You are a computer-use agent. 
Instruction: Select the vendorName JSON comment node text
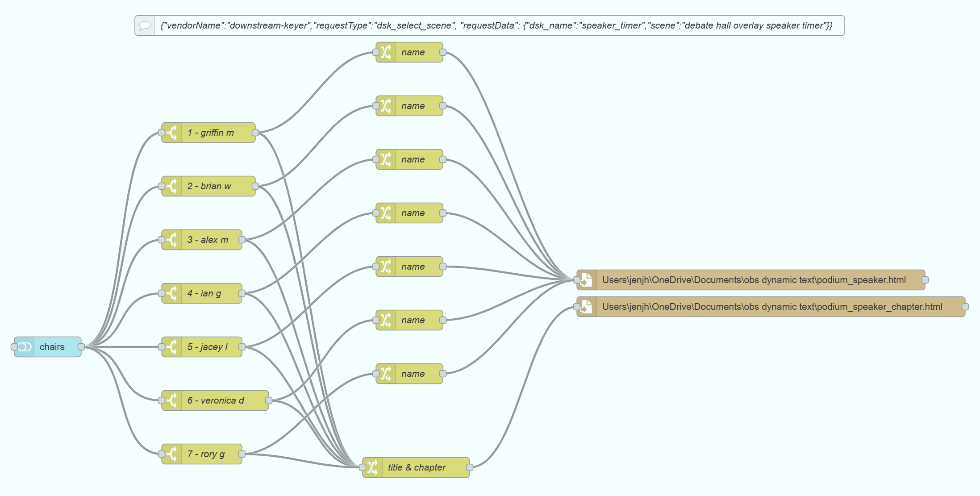[496, 25]
